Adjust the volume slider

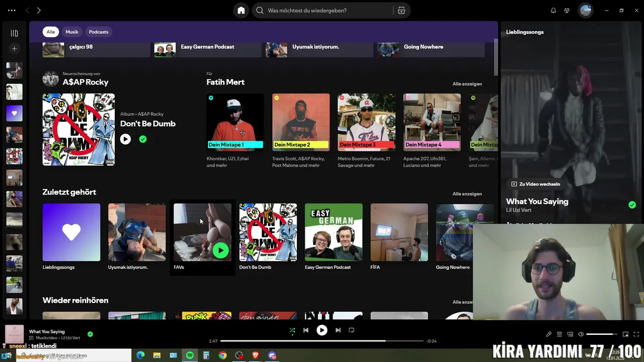[x=602, y=334]
